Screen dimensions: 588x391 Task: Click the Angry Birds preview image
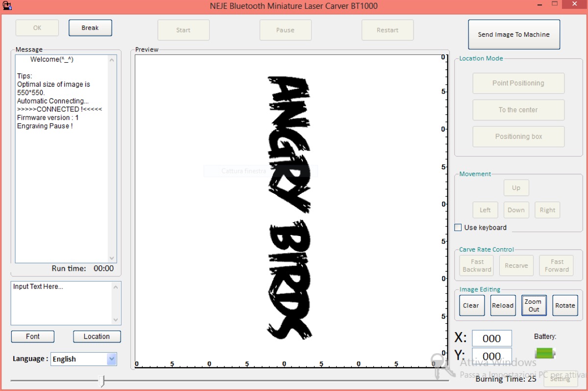[x=290, y=208]
